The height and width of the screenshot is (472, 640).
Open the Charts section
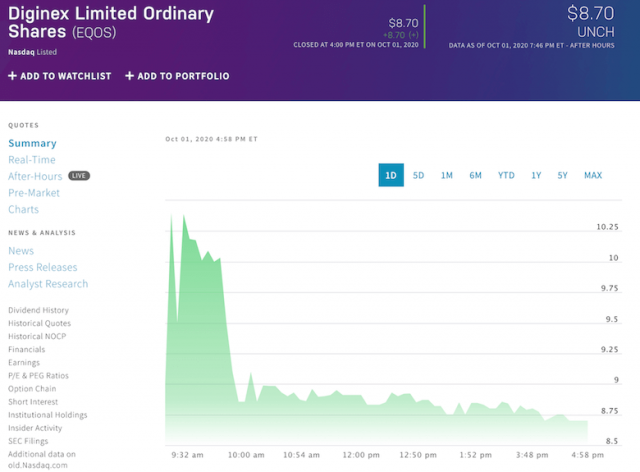pos(24,210)
